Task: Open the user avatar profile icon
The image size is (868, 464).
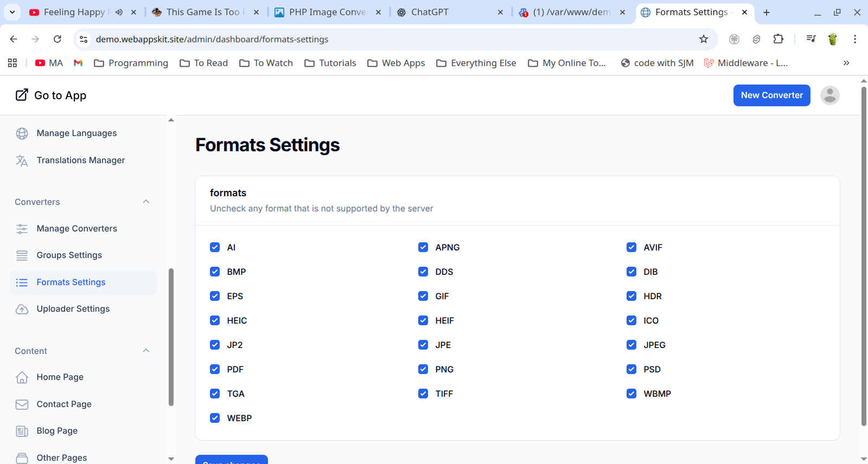Action: coord(829,95)
